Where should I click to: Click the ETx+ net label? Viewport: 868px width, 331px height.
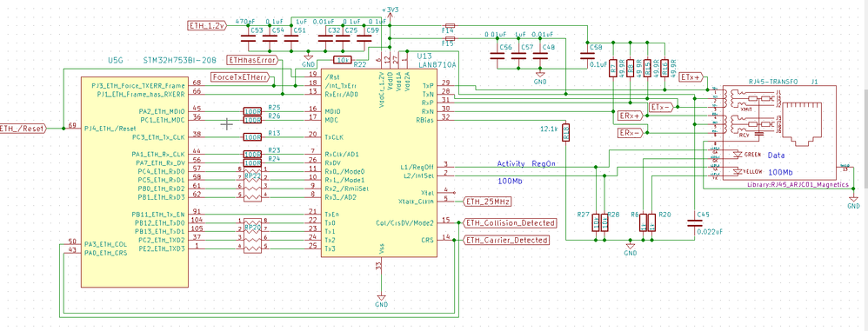(692, 76)
